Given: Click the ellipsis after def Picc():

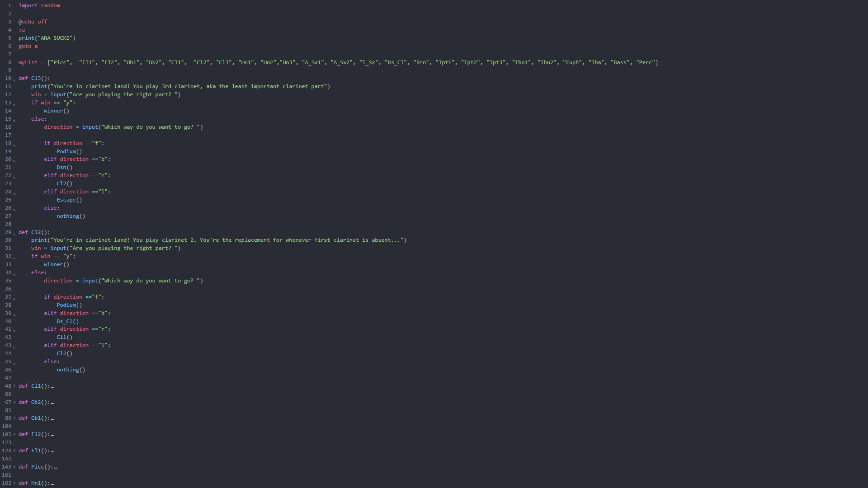Looking at the screenshot, I should pyautogui.click(x=56, y=468).
